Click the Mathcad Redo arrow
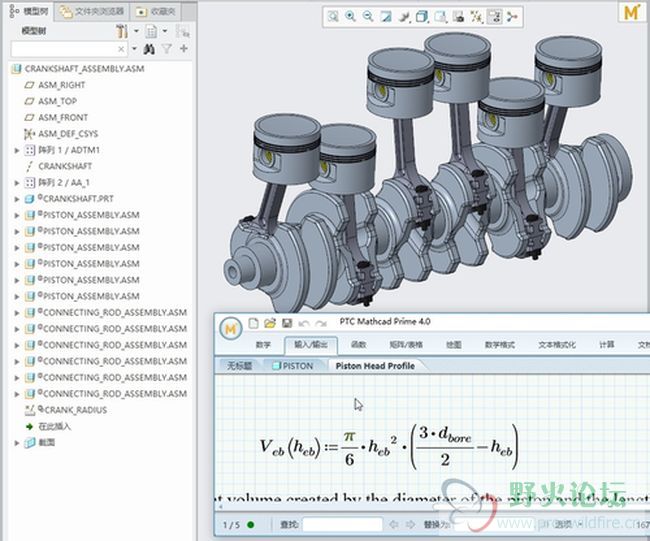650x541 pixels. pyautogui.click(x=321, y=323)
